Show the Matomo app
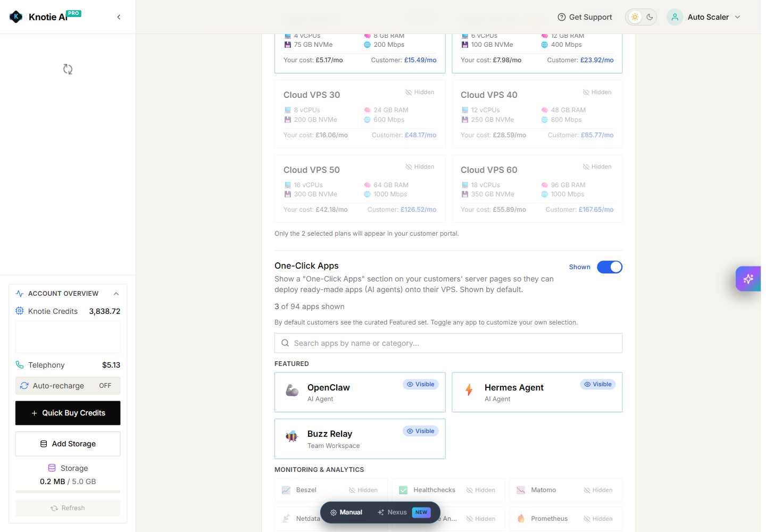 click(598, 490)
